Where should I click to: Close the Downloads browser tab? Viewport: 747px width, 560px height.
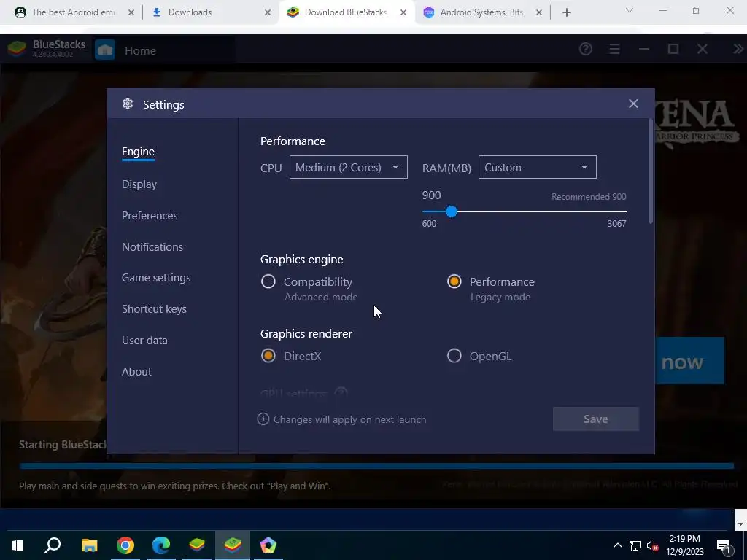pyautogui.click(x=268, y=12)
